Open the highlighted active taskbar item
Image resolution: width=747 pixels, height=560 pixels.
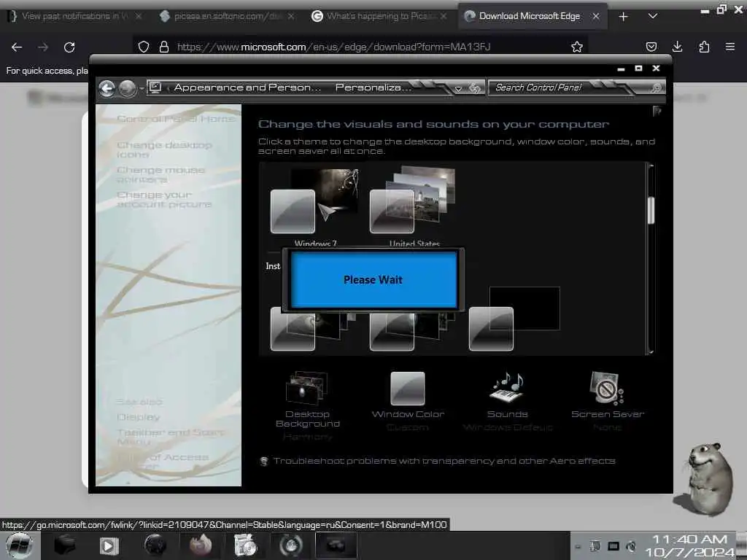[336, 545]
